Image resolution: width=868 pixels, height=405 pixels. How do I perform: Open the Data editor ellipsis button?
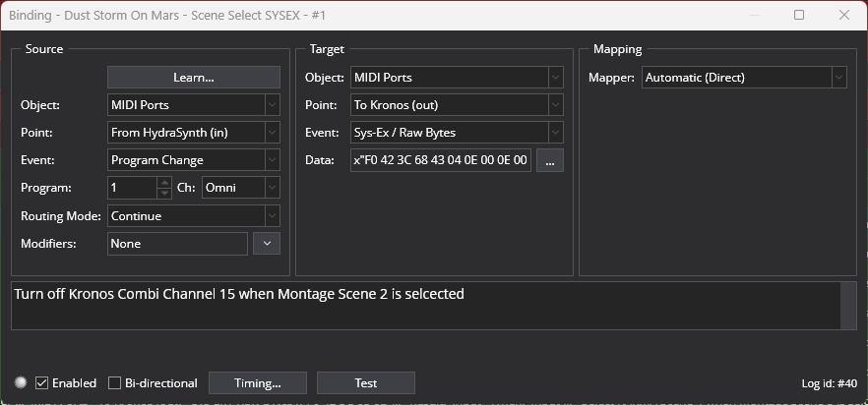click(x=550, y=160)
